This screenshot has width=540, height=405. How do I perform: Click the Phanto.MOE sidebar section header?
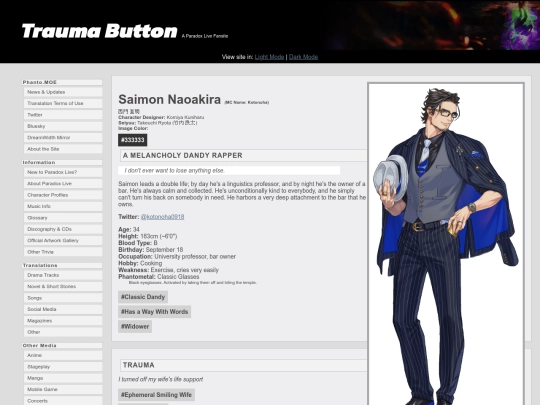click(x=62, y=82)
